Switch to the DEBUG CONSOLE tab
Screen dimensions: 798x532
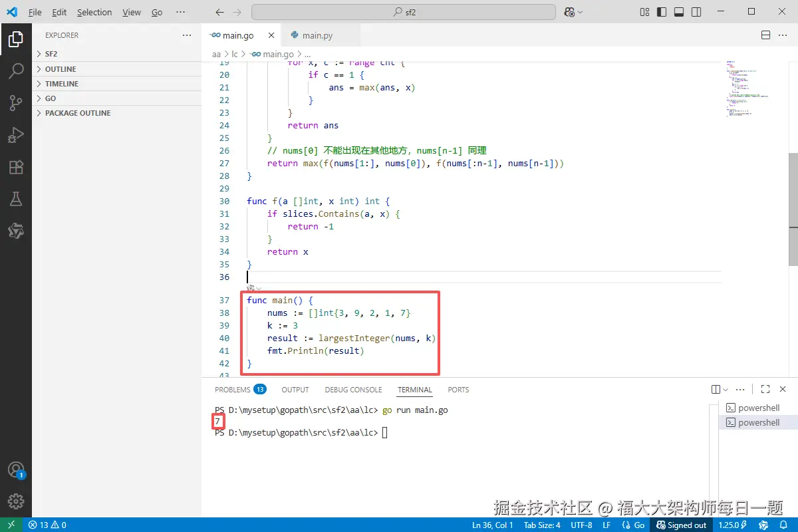353,390
